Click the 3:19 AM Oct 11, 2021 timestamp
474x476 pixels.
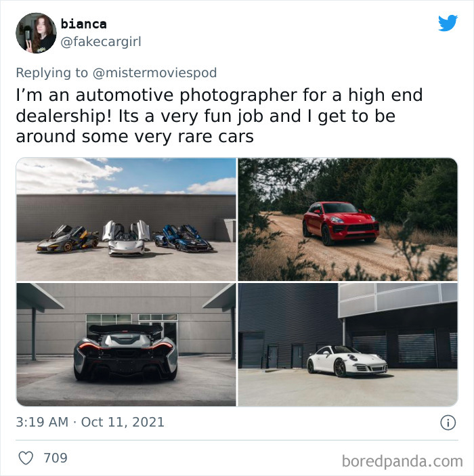[90, 423]
